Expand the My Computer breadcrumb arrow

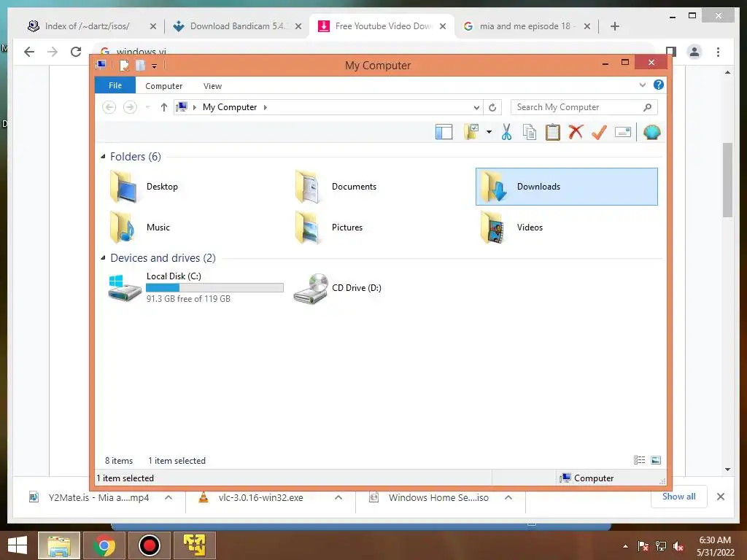(x=266, y=107)
